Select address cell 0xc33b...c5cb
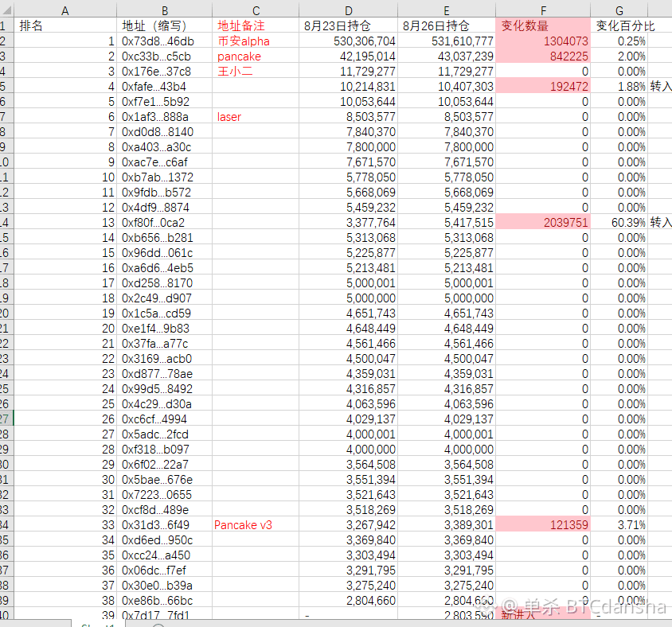Viewport: 672px width, 627px height. pos(165,56)
